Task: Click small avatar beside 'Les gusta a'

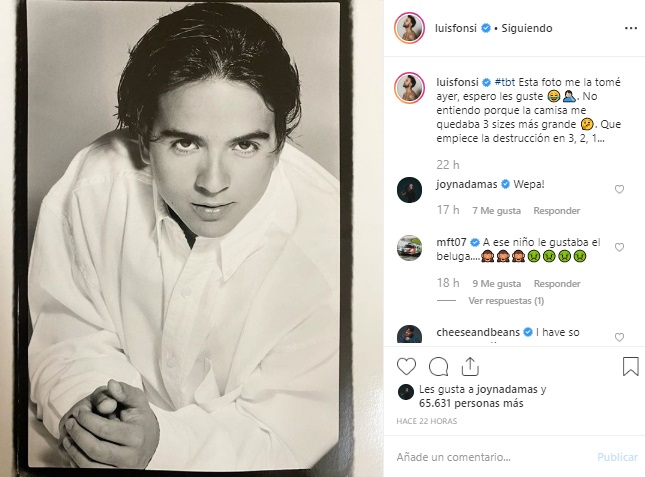Action: 406,391
